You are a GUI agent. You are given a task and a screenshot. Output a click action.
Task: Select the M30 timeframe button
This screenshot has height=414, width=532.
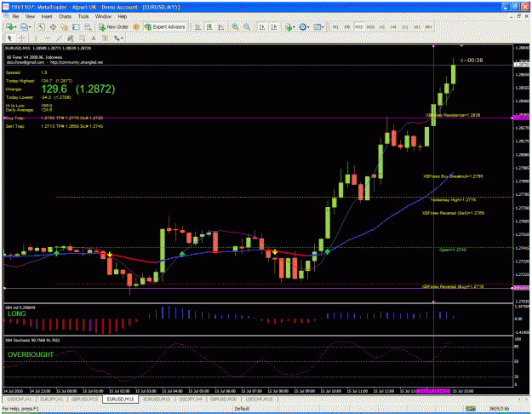pos(370,26)
